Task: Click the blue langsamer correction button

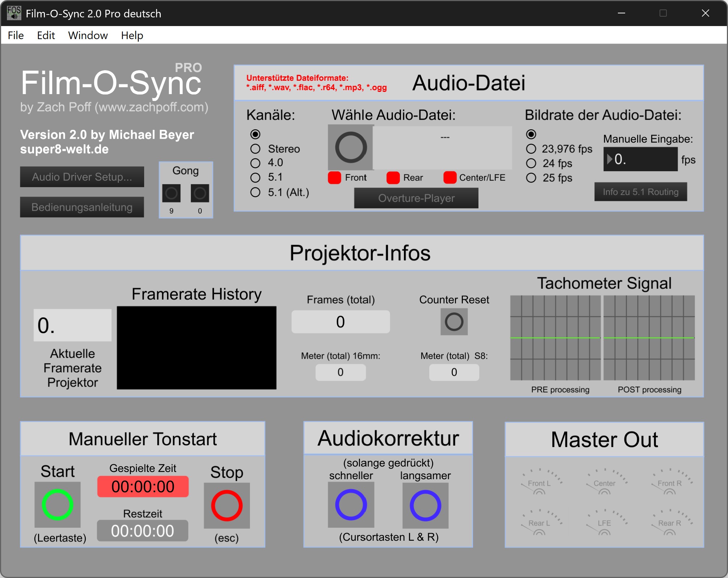Action: point(425,505)
